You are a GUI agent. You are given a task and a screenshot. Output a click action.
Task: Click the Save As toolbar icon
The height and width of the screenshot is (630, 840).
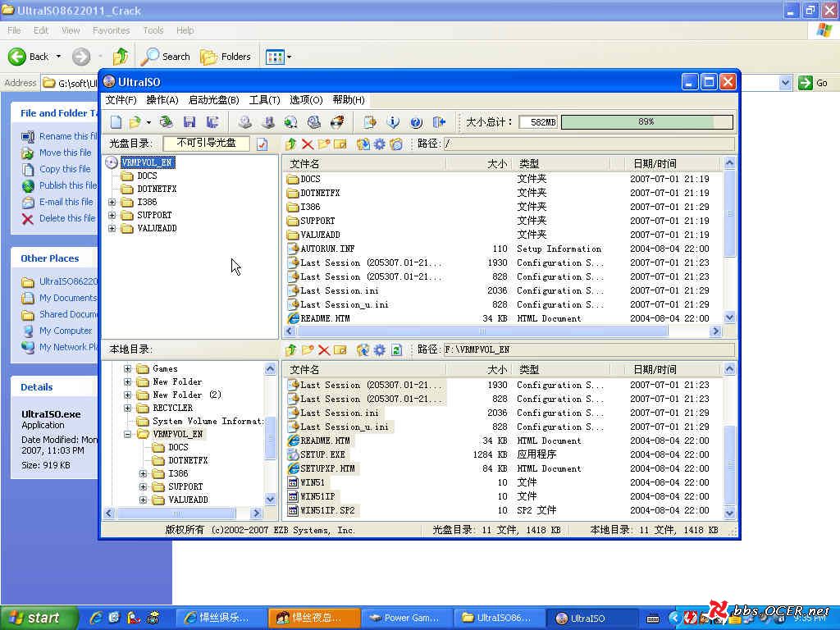click(212, 122)
